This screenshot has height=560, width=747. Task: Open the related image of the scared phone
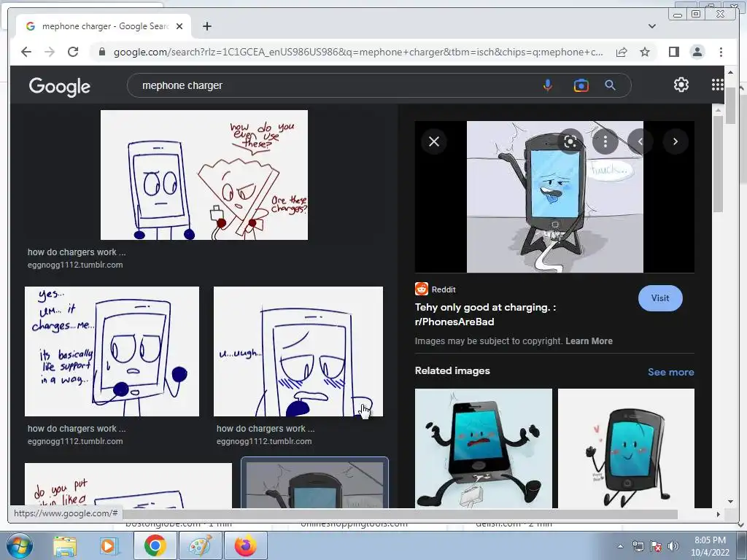483,448
